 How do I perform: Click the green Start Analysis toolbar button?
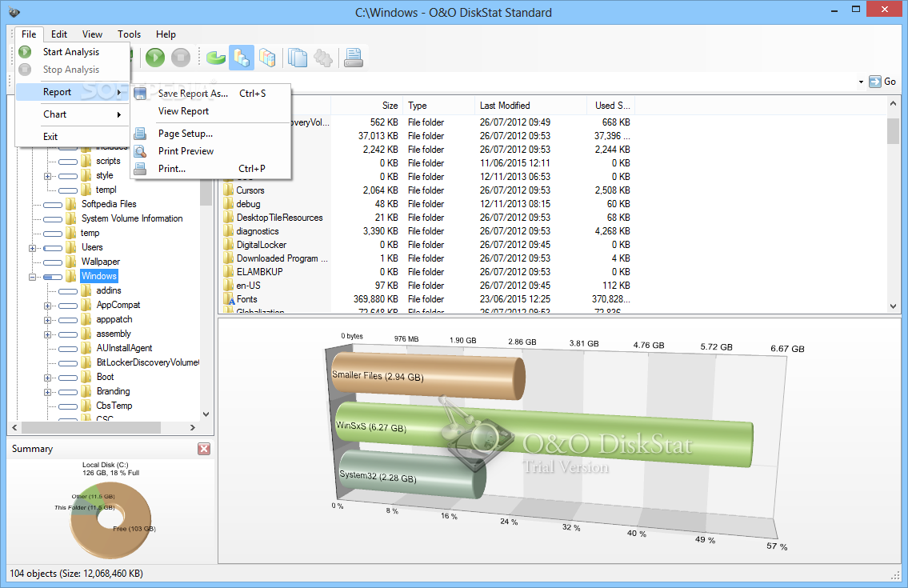(154, 58)
